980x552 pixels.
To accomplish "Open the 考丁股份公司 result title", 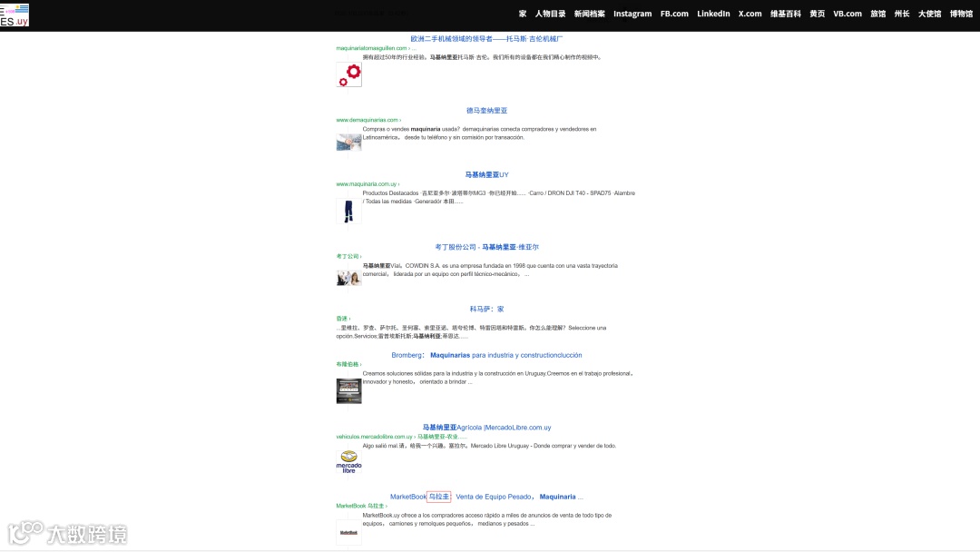I will coord(487,247).
